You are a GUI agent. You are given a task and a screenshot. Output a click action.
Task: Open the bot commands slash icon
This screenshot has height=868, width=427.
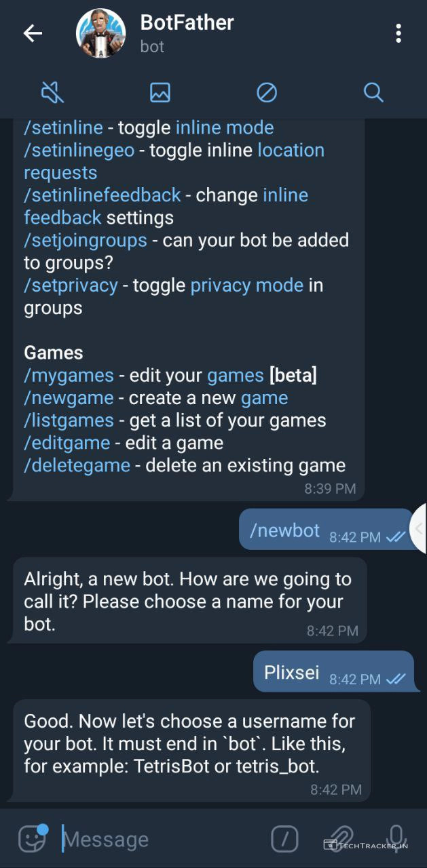click(x=284, y=839)
